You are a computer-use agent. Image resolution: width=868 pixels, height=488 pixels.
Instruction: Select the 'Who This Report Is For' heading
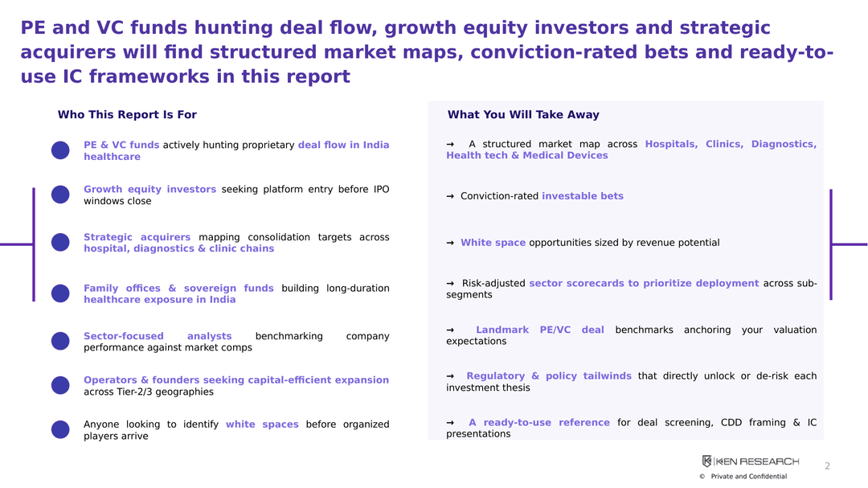pyautogui.click(x=127, y=115)
